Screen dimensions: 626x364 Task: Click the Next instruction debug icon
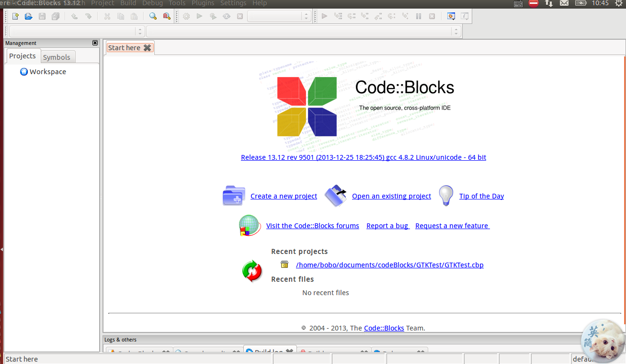tap(392, 16)
